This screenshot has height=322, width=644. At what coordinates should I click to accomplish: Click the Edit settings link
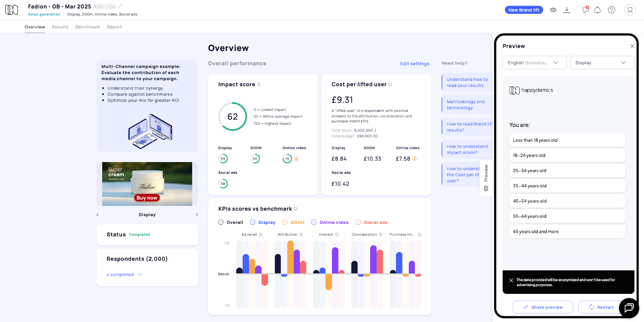coord(415,64)
